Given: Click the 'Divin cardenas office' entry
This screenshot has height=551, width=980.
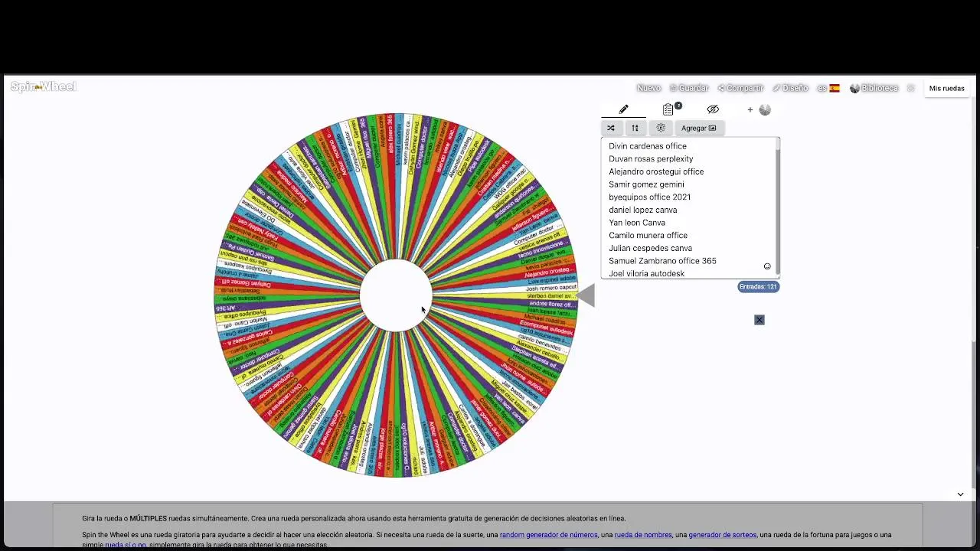Looking at the screenshot, I should (648, 146).
